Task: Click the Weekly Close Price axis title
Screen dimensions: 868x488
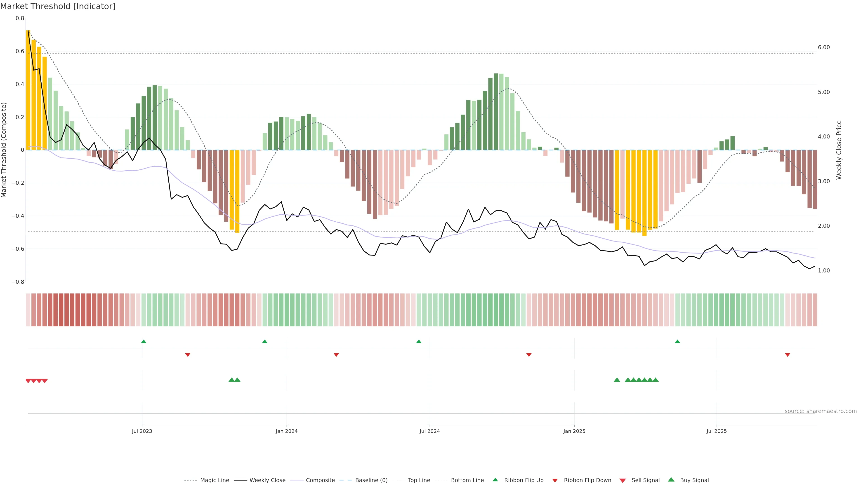Action: tap(839, 150)
